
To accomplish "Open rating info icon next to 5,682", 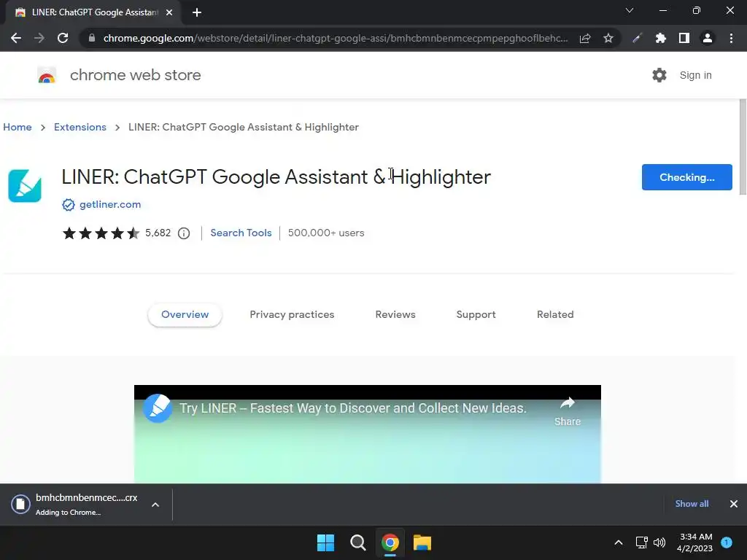I will coord(184,233).
